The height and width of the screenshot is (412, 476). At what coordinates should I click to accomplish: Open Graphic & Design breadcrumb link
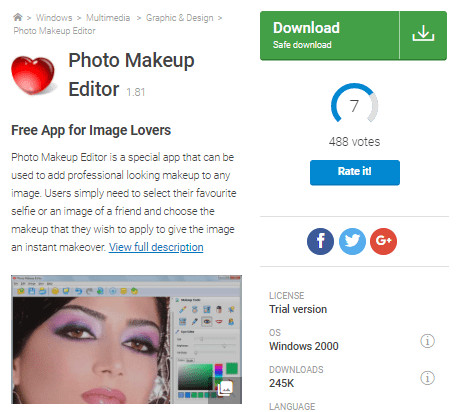180,18
